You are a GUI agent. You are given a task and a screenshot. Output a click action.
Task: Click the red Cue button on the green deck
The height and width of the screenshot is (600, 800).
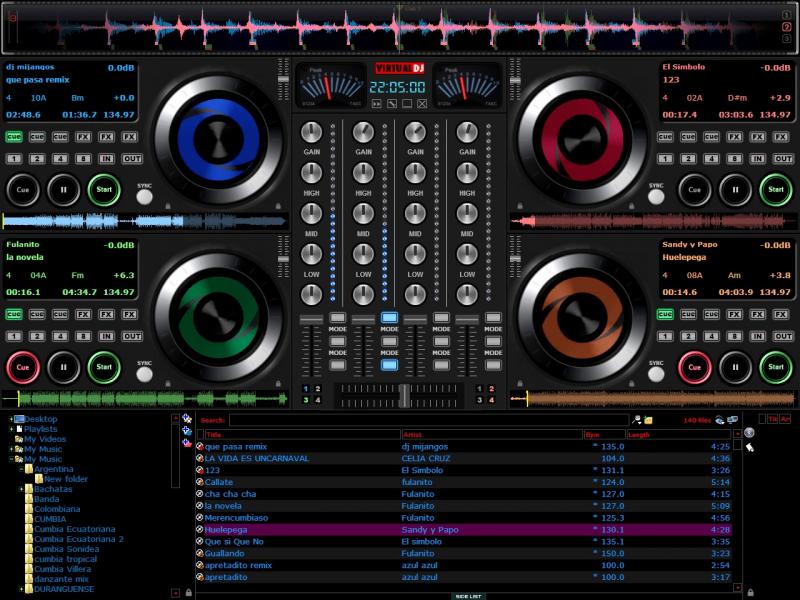22,367
